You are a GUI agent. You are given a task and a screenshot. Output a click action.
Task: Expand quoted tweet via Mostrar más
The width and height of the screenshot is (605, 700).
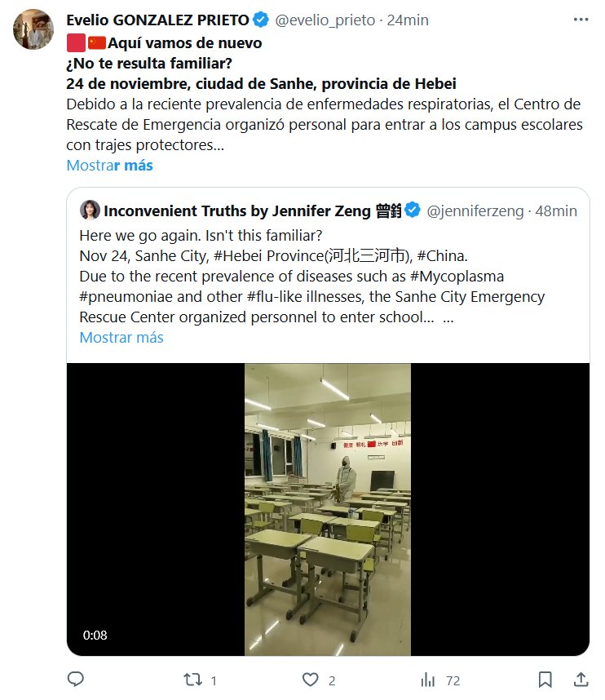pyautogui.click(x=121, y=338)
